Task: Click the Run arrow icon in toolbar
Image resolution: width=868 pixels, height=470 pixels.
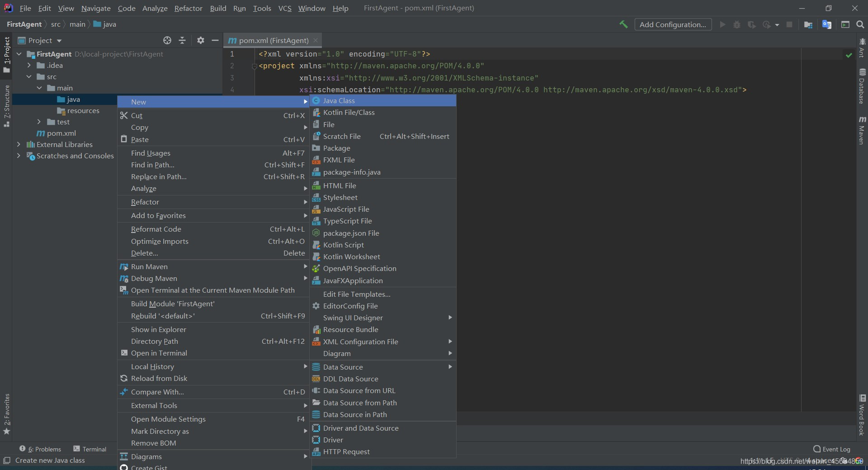Action: (722, 24)
